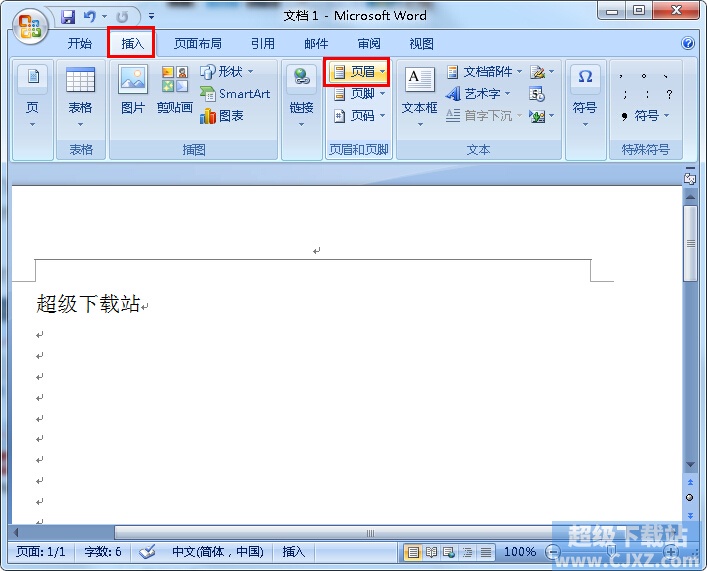Save the document from quick access toolbar
Viewport: 707px width, 571px height.
pos(68,17)
